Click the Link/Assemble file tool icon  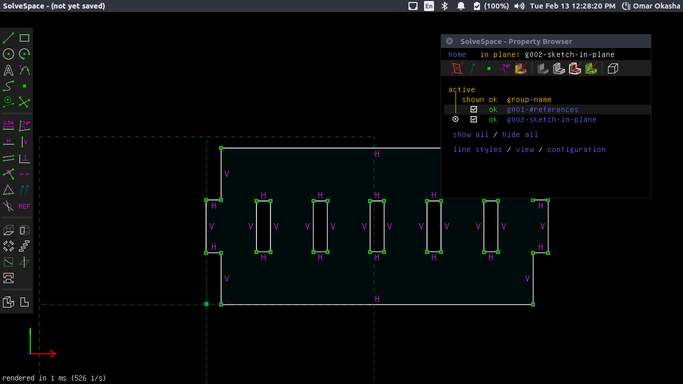pos(8,278)
